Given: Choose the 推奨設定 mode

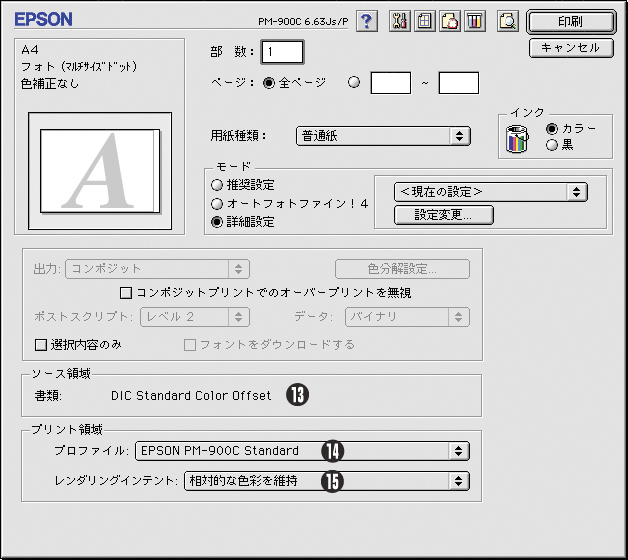Looking at the screenshot, I should coord(216,185).
